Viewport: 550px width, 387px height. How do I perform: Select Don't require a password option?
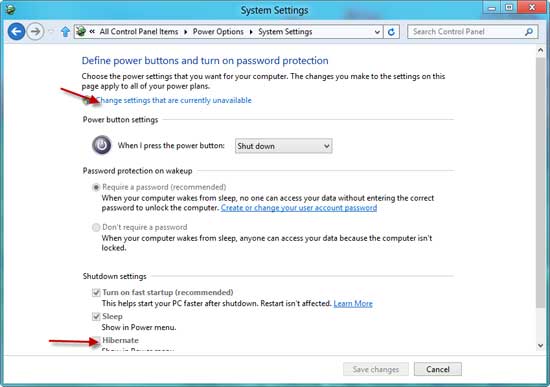coord(96,227)
